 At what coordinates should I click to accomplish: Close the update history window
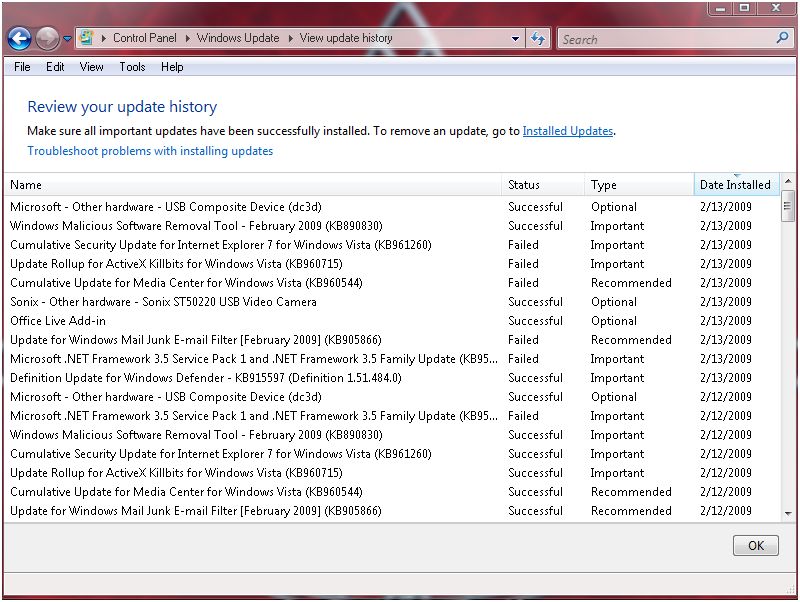[776, 8]
